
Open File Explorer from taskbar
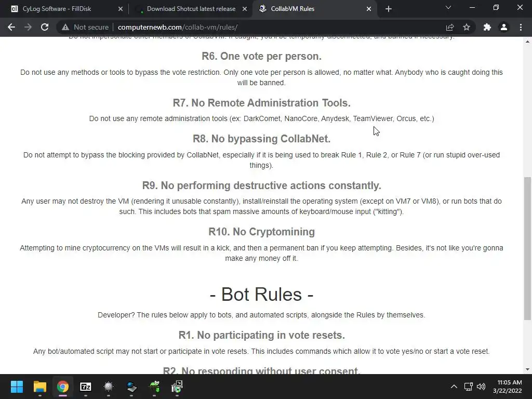click(39, 387)
